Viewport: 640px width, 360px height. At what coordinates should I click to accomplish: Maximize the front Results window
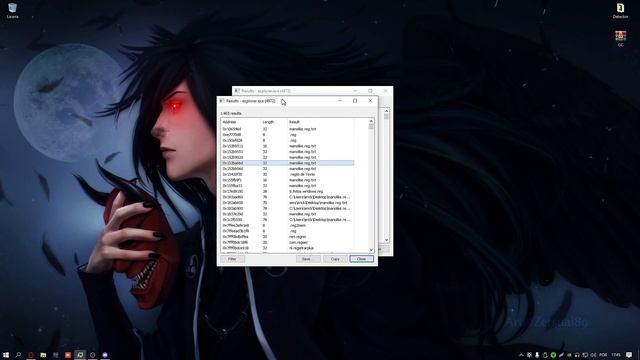pos(355,101)
